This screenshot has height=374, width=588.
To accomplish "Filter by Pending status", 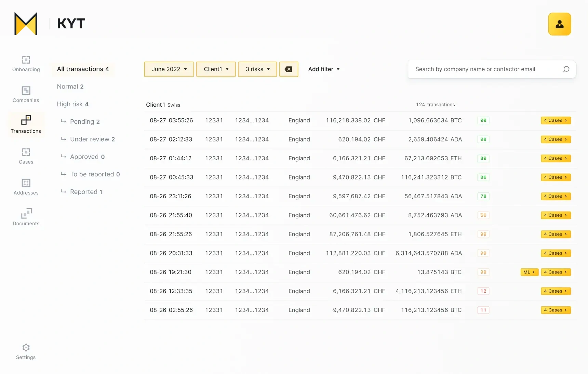I will [x=85, y=122].
